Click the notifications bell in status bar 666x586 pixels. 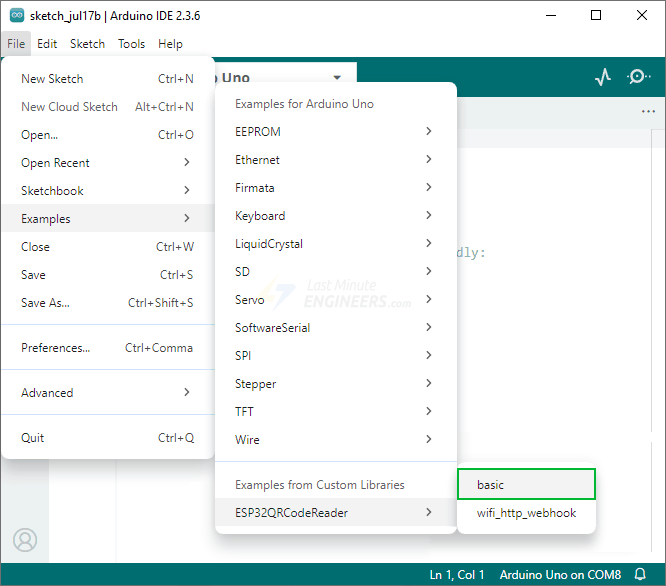click(x=640, y=575)
